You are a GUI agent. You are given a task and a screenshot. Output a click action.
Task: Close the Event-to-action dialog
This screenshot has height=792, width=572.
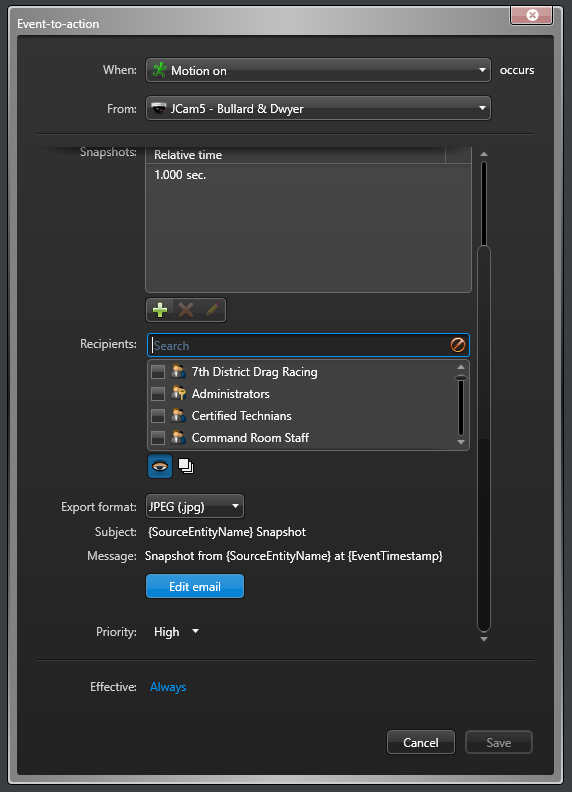coord(532,15)
